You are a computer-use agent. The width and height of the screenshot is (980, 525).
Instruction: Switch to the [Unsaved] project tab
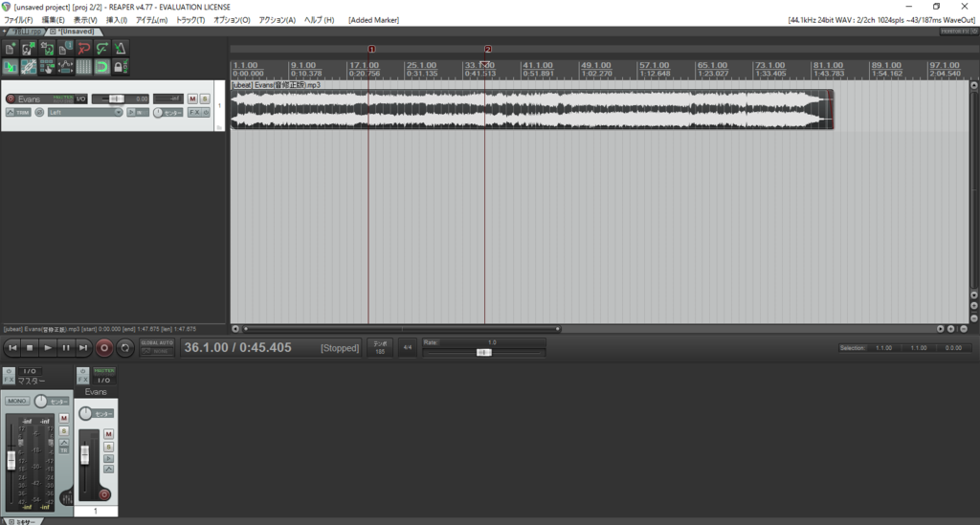pyautogui.click(x=73, y=32)
